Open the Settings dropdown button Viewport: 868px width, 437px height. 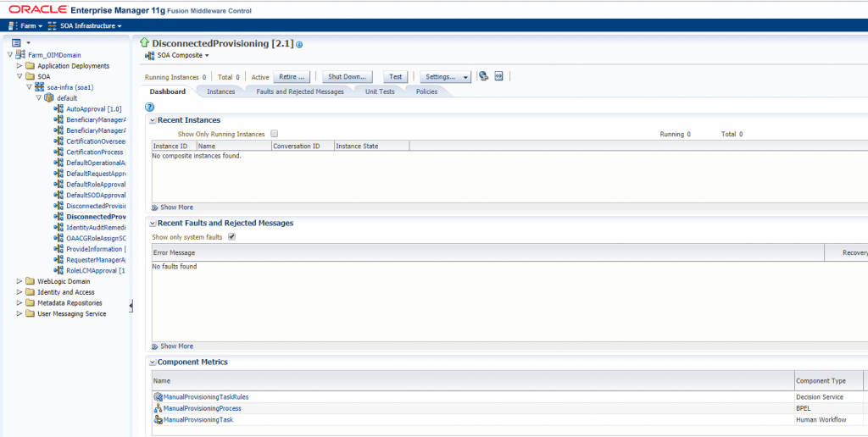[x=445, y=77]
